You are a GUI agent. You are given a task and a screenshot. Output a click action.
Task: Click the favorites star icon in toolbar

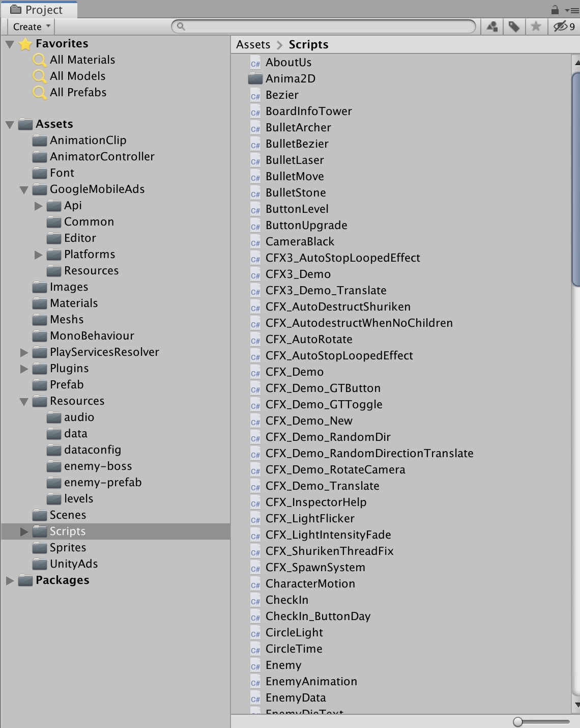pos(536,26)
